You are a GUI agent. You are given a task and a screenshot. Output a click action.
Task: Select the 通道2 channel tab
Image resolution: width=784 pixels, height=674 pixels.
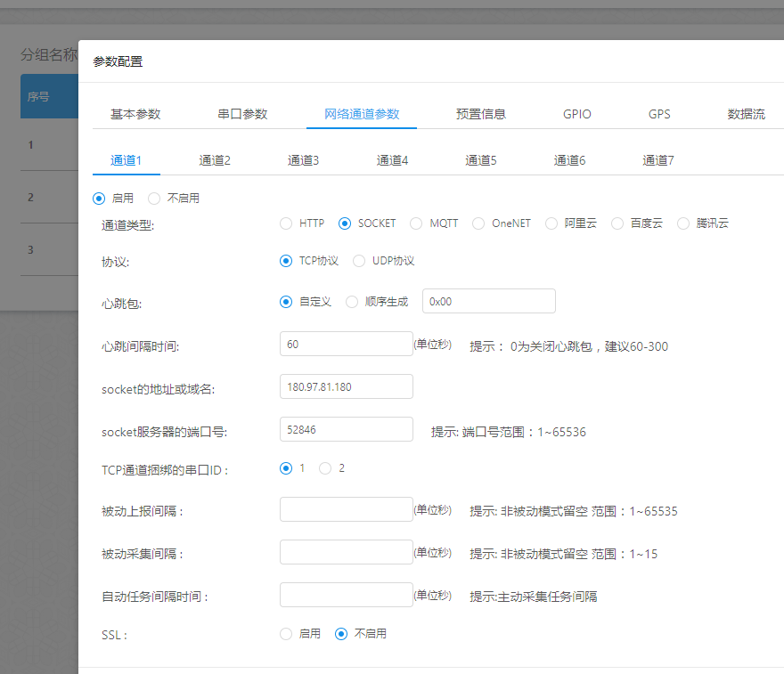click(215, 160)
